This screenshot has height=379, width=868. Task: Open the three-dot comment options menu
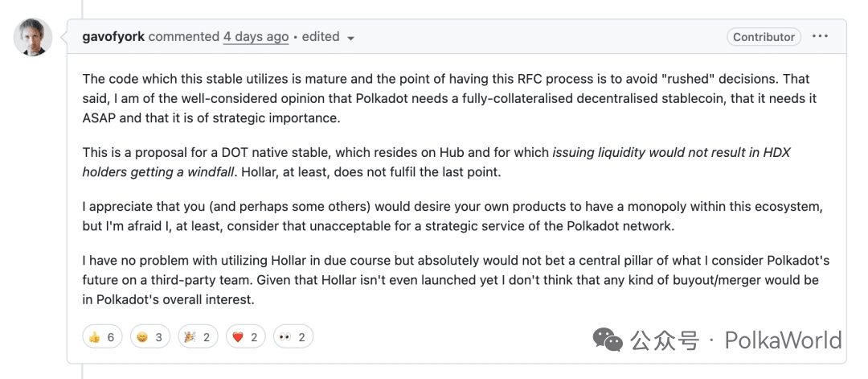pyautogui.click(x=820, y=36)
